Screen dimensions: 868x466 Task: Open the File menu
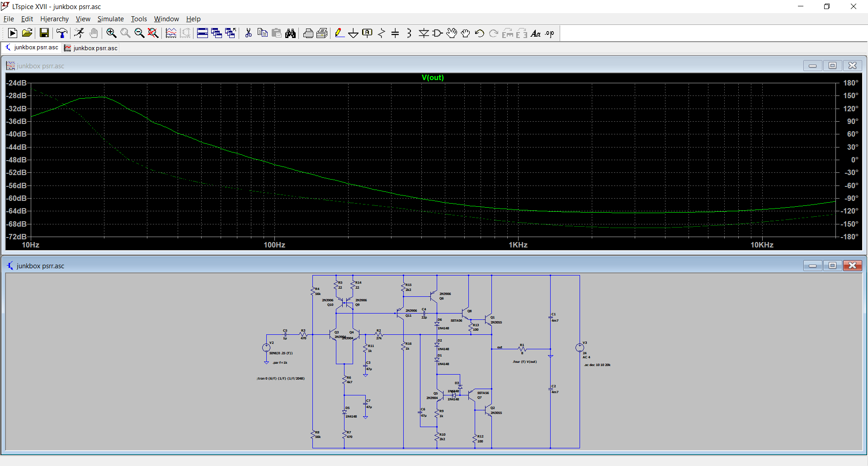coord(9,19)
